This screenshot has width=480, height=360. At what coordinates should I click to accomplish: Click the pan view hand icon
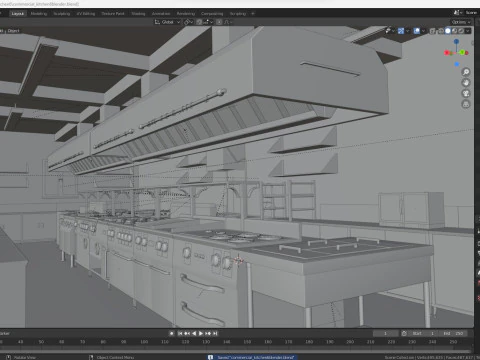(x=466, y=83)
